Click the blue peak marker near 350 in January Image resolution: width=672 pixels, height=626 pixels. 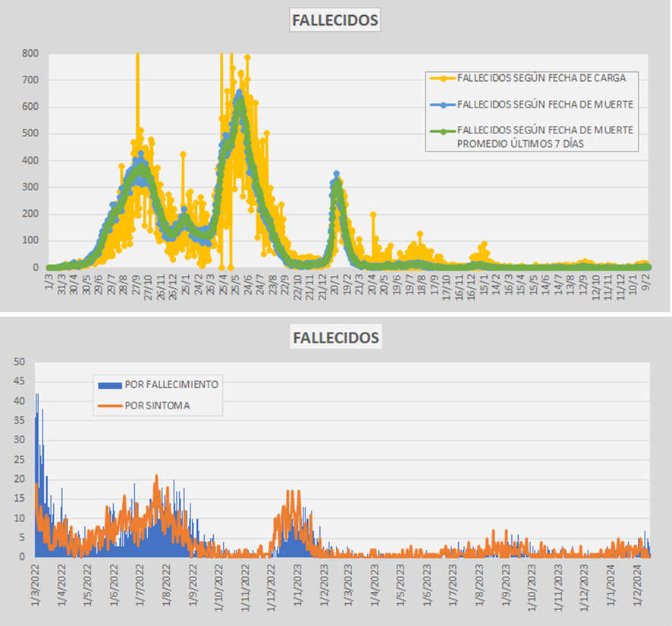[x=337, y=174]
